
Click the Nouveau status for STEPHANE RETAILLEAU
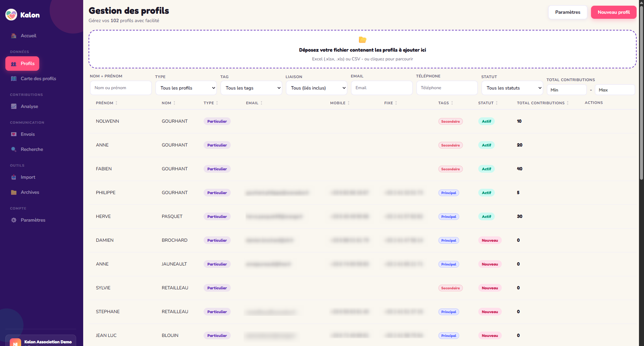click(490, 312)
